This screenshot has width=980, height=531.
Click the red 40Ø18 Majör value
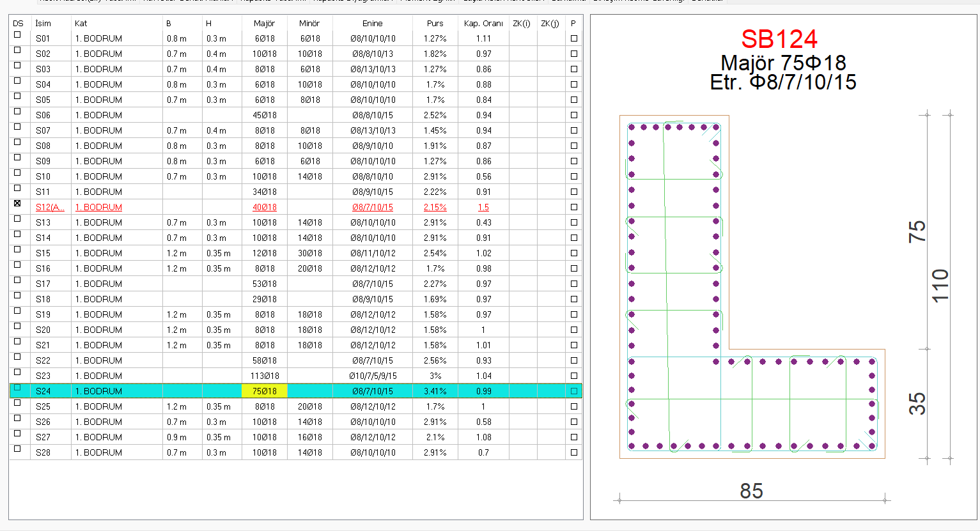tap(265, 207)
